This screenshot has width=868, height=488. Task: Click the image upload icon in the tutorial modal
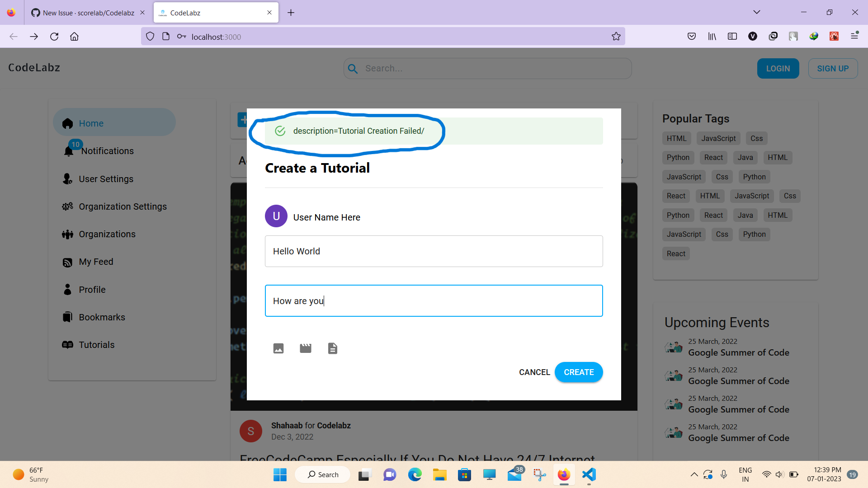[x=278, y=348]
